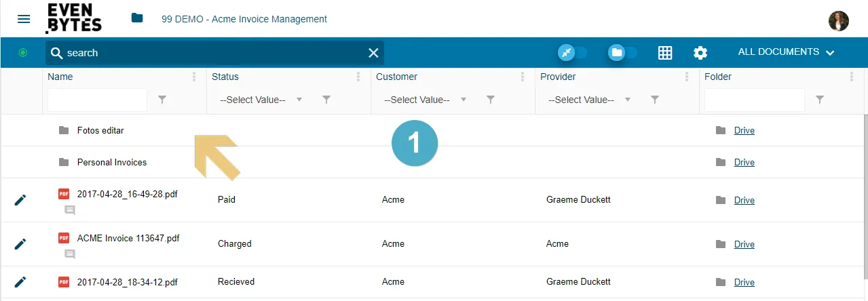Sort by the Provider column header

coord(559,77)
